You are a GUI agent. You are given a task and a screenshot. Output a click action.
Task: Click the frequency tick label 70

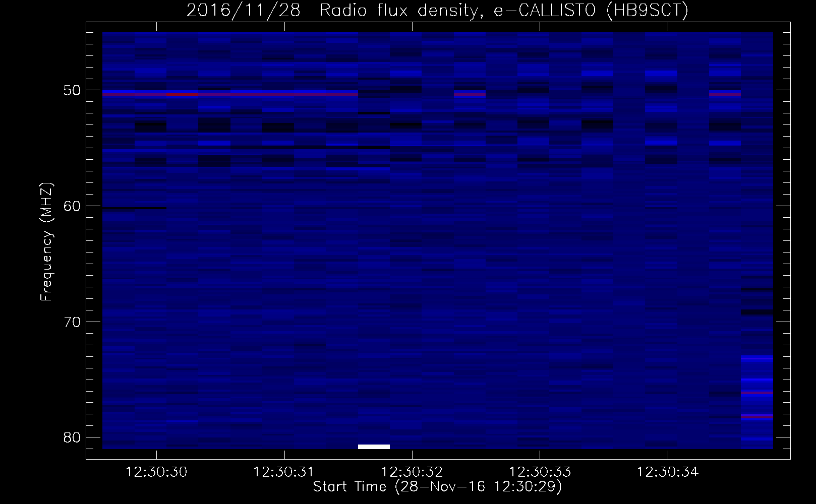coord(73,322)
